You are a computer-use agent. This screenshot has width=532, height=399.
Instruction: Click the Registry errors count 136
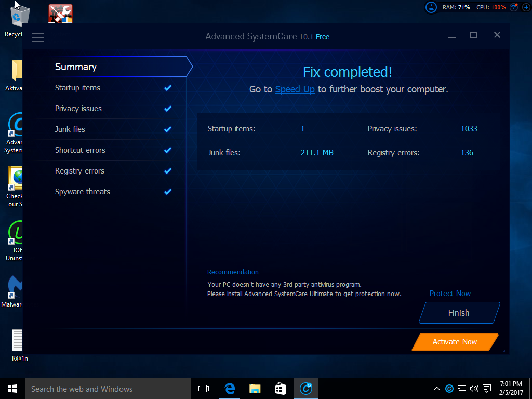[x=467, y=153]
